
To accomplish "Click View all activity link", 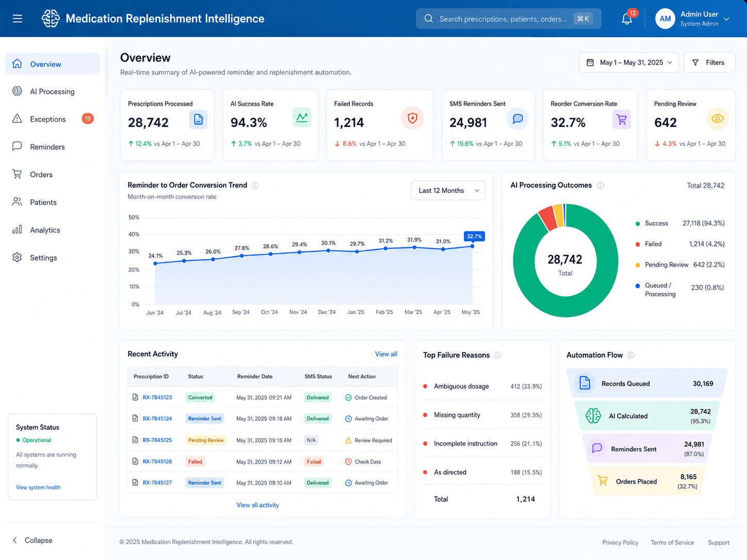I will (257, 505).
